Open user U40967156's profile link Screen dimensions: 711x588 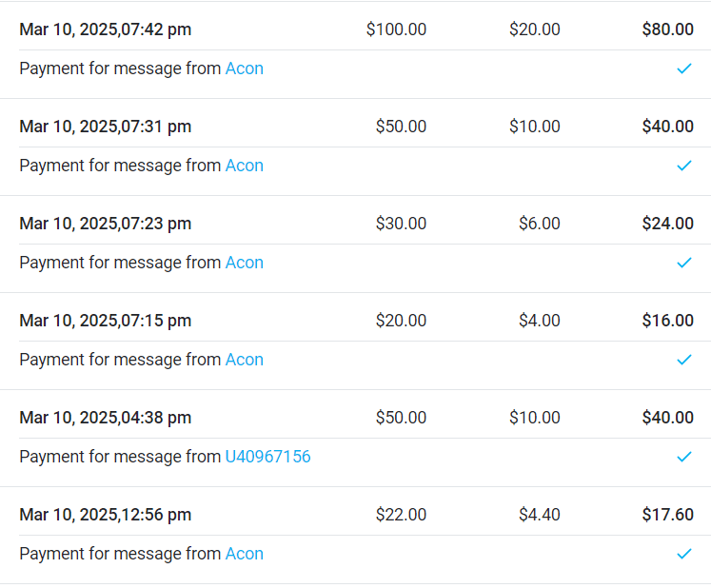[267, 457]
